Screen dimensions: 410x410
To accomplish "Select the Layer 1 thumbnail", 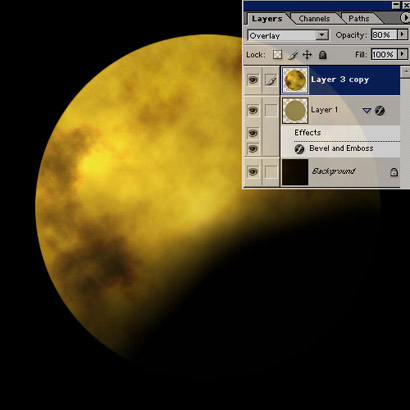I will tap(295, 110).
